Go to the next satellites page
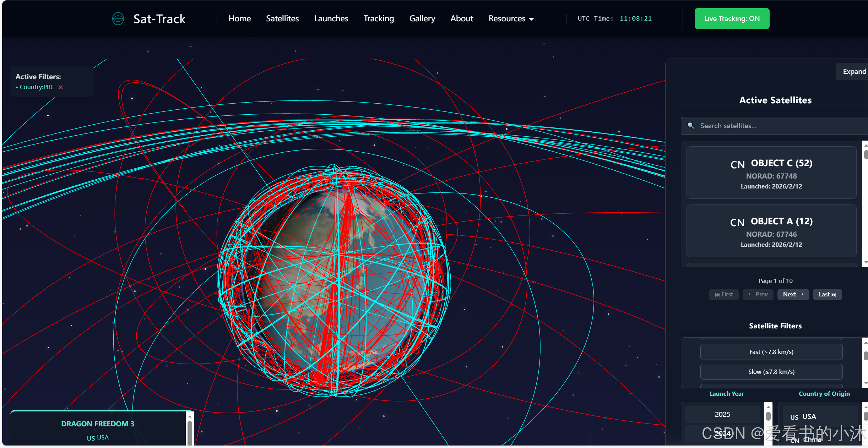 pyautogui.click(x=793, y=295)
